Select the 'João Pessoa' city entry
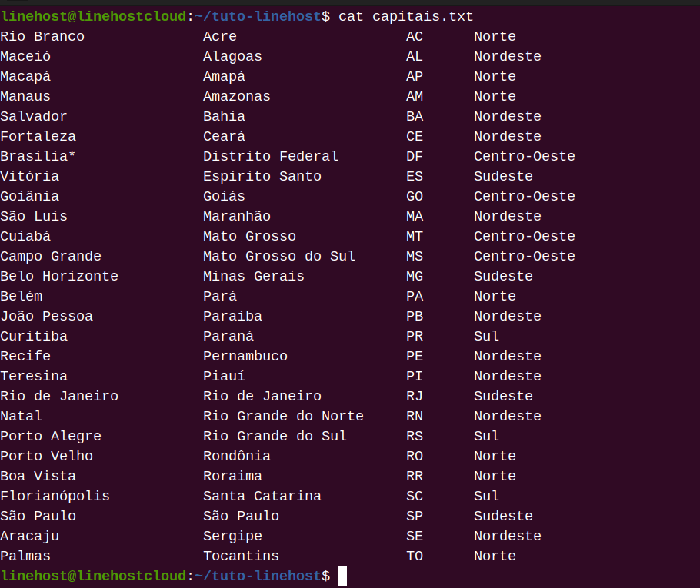Image resolution: width=700 pixels, height=588 pixels. click(x=46, y=316)
